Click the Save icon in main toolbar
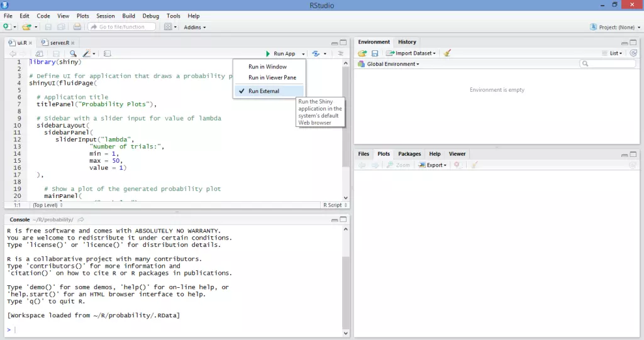 [48, 26]
